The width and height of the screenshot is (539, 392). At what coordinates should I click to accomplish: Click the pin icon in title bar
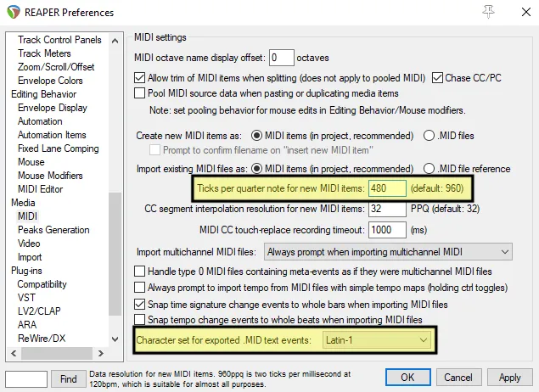tap(488, 12)
